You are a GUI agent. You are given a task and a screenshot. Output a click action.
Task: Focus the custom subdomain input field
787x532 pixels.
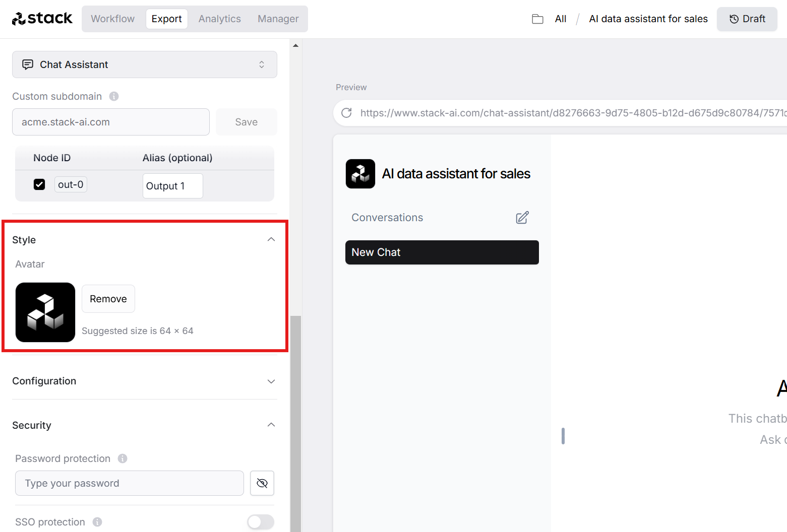[111, 122]
